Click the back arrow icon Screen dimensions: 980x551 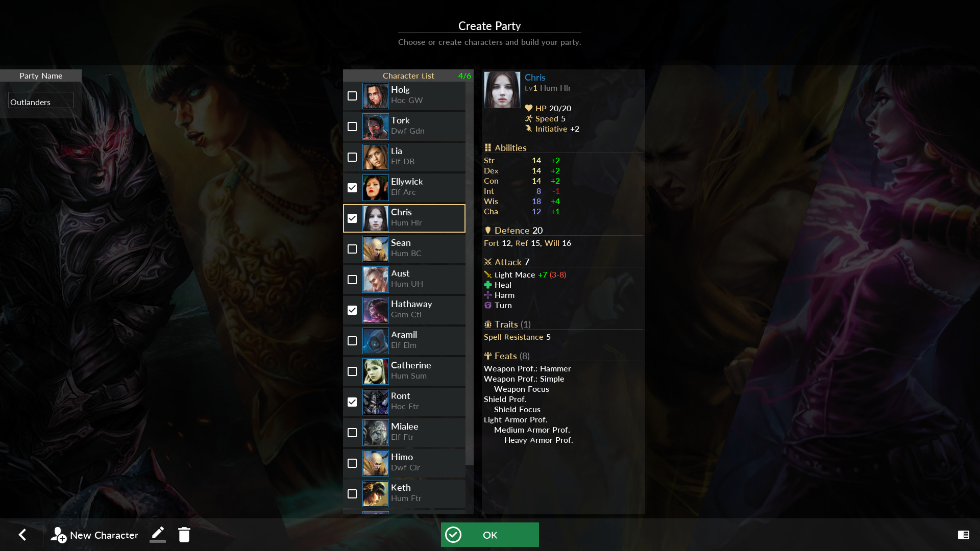click(x=22, y=535)
